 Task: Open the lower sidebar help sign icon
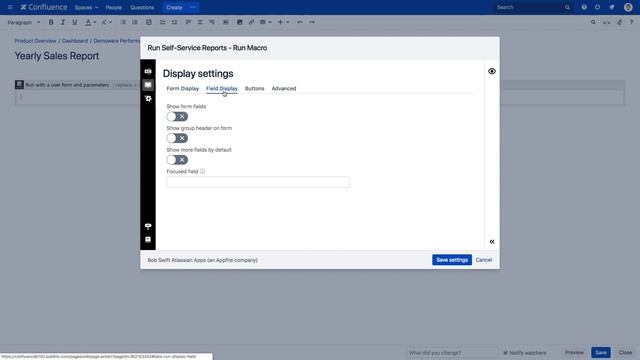pyautogui.click(x=148, y=226)
